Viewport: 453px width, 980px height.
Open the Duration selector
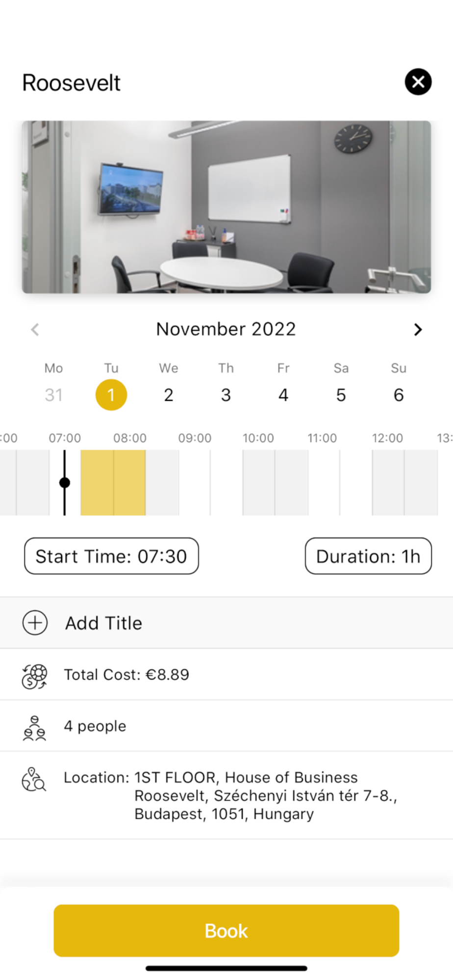point(368,556)
